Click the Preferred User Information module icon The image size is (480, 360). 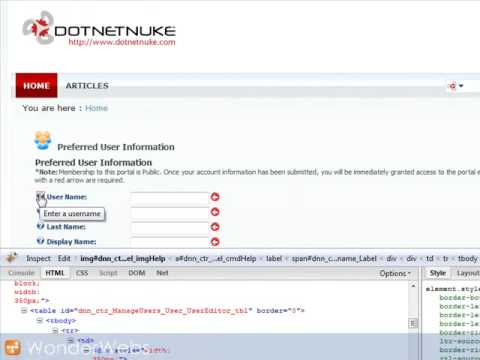click(43, 140)
